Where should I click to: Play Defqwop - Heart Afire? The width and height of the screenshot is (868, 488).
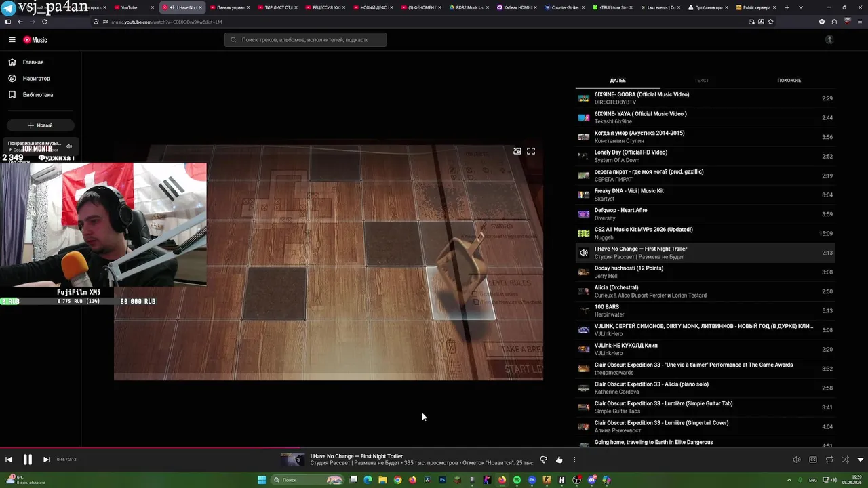[705, 214]
